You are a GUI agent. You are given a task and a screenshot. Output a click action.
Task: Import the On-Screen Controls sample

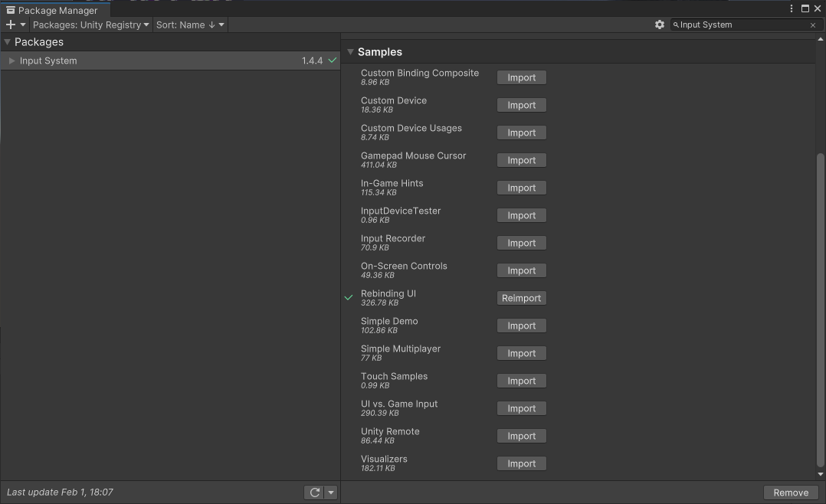click(x=522, y=270)
